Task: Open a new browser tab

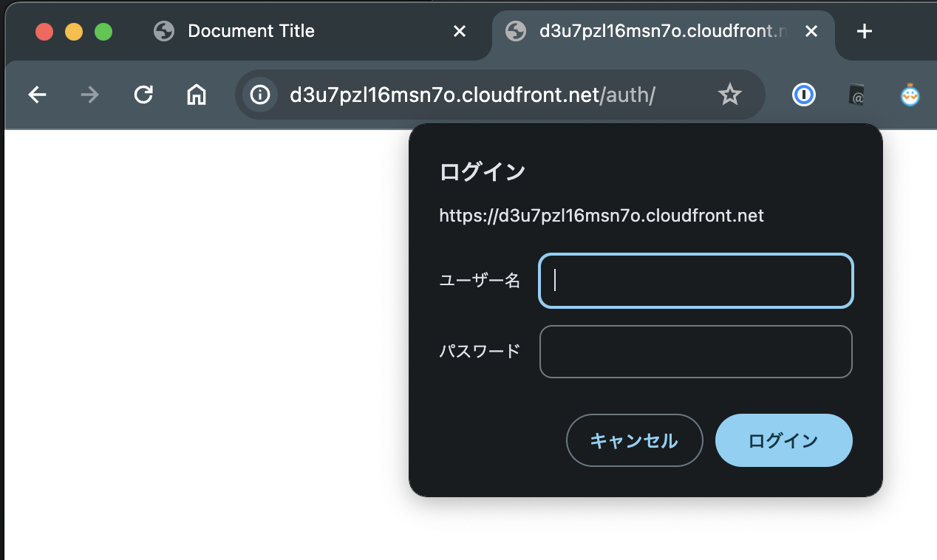Action: 863,31
